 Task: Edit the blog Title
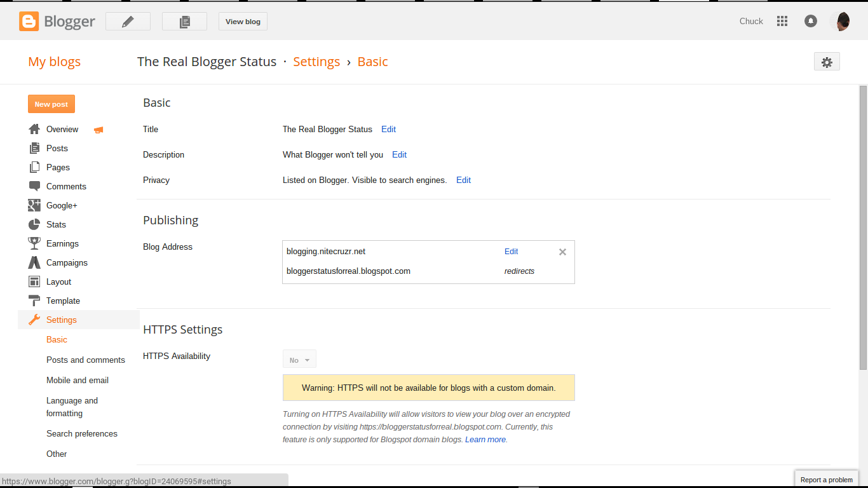coord(388,129)
